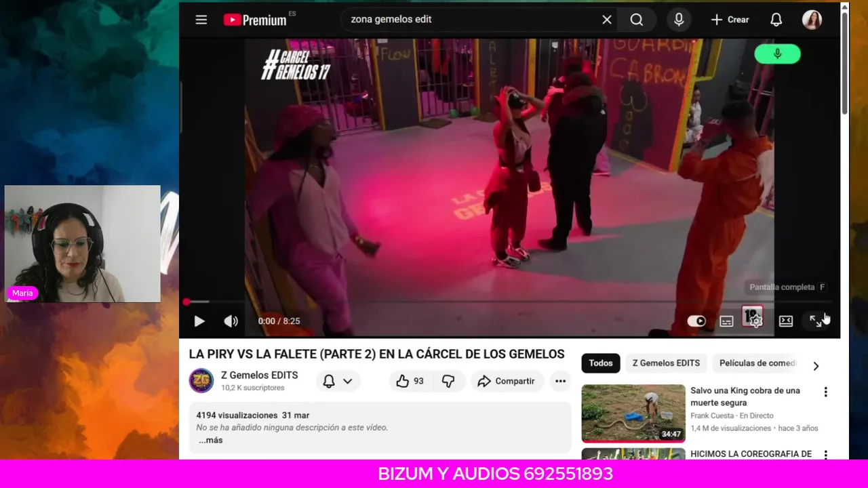Screen dimensions: 868x488
Task: Toggle the autoplay switch in the player
Action: point(696,321)
